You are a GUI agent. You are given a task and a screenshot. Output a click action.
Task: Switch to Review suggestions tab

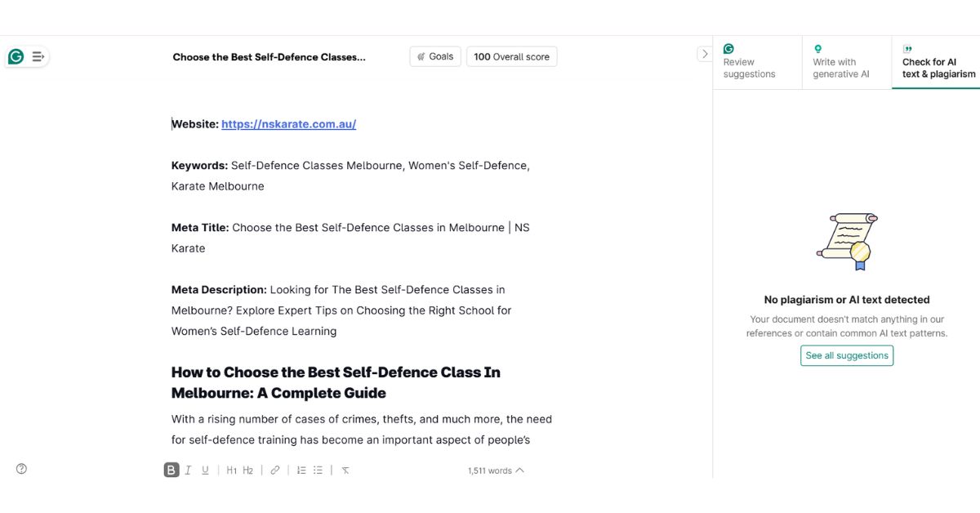pos(757,62)
